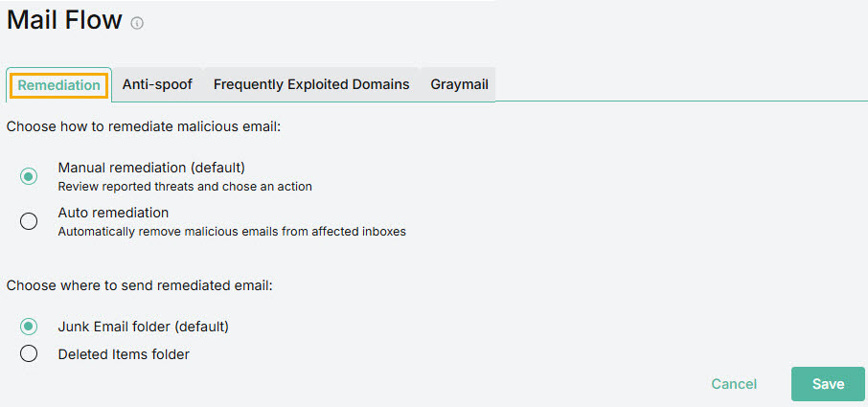Image resolution: width=868 pixels, height=407 pixels.
Task: Switch to the Remediation tab
Action: click(58, 84)
